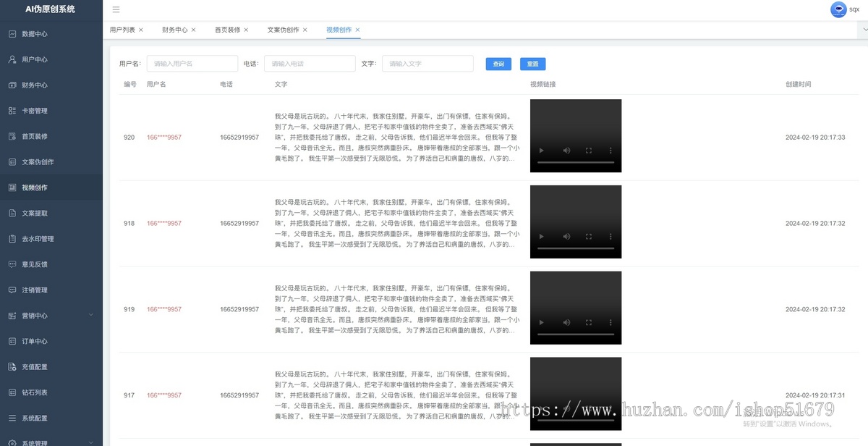Click the 重置 button
This screenshot has height=446, width=868.
click(x=532, y=64)
